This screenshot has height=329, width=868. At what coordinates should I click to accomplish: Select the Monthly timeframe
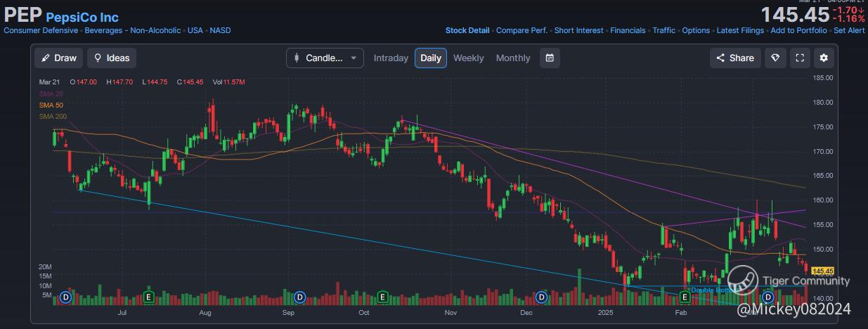pyautogui.click(x=513, y=58)
